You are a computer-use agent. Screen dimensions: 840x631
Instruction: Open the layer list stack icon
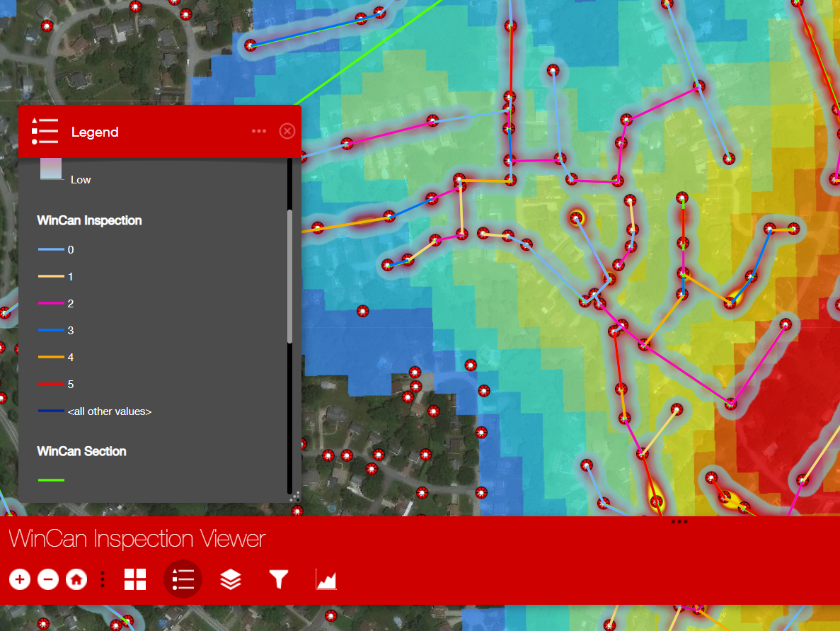(x=231, y=579)
